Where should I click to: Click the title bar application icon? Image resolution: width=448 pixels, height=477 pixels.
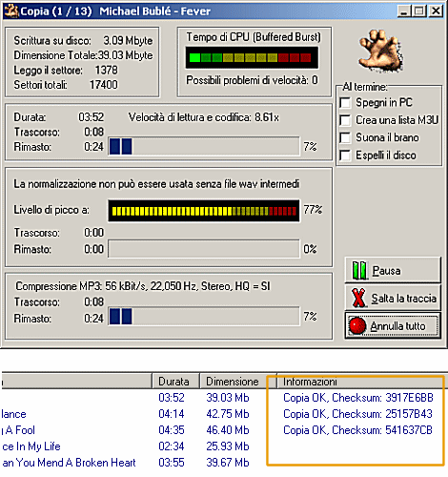pos(10,11)
